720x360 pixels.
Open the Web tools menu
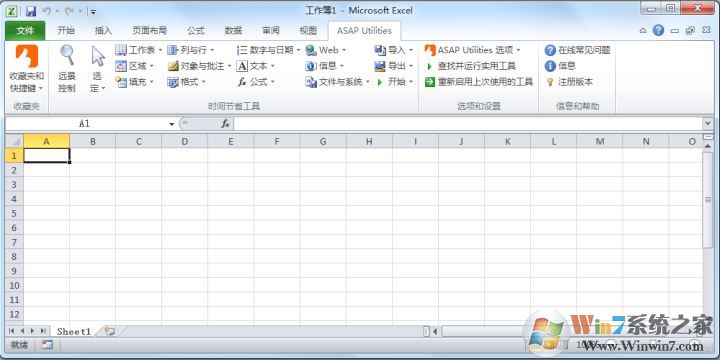pos(326,50)
